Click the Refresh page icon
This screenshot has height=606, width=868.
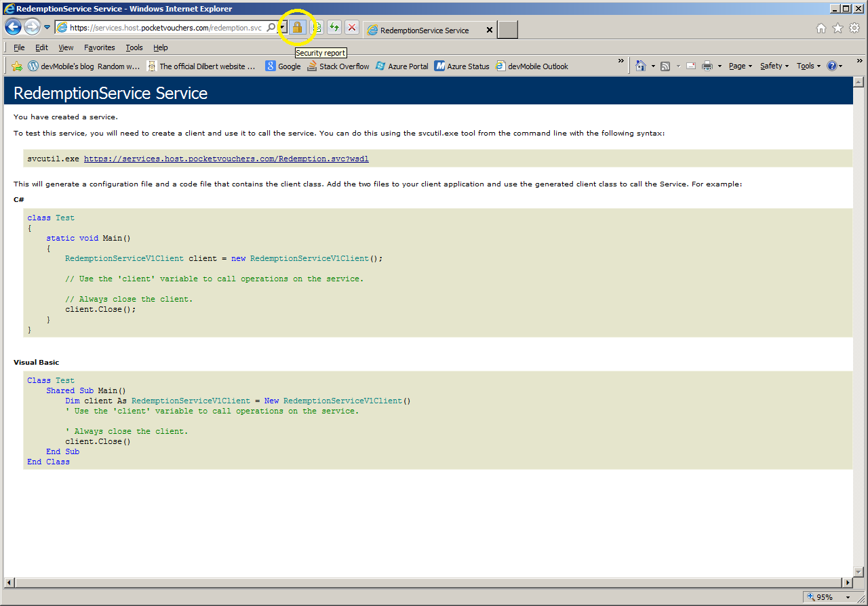click(x=334, y=28)
